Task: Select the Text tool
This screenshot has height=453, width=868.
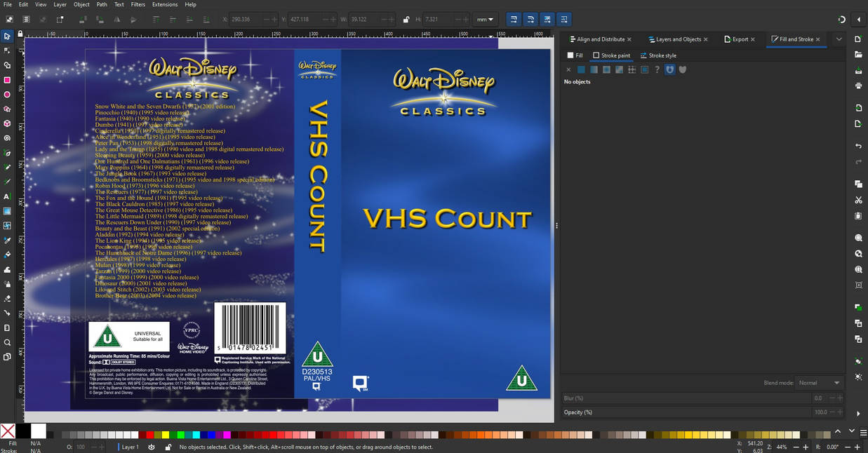Action: 7,196
